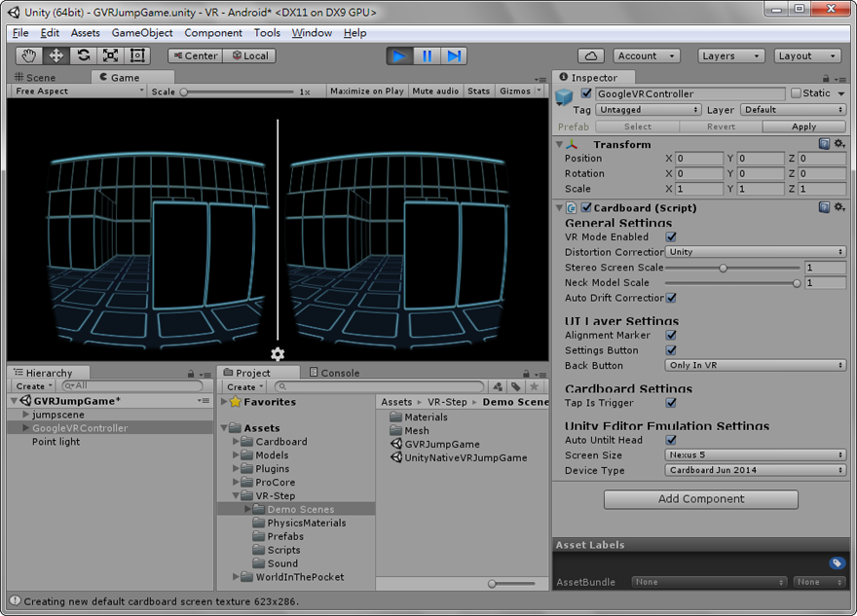Image resolution: width=857 pixels, height=616 pixels.
Task: Select Point light in Hierarchy
Action: pos(56,441)
